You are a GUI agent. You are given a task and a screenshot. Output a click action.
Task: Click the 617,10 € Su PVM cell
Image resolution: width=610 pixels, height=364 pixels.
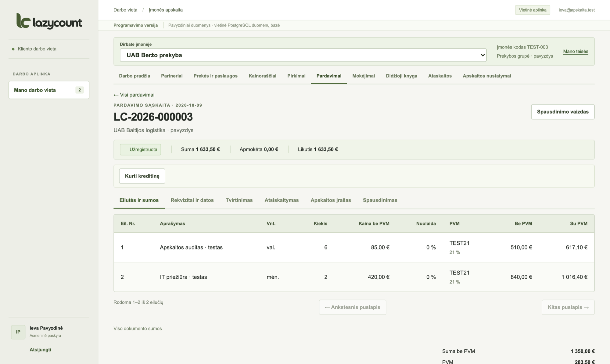[x=576, y=248]
